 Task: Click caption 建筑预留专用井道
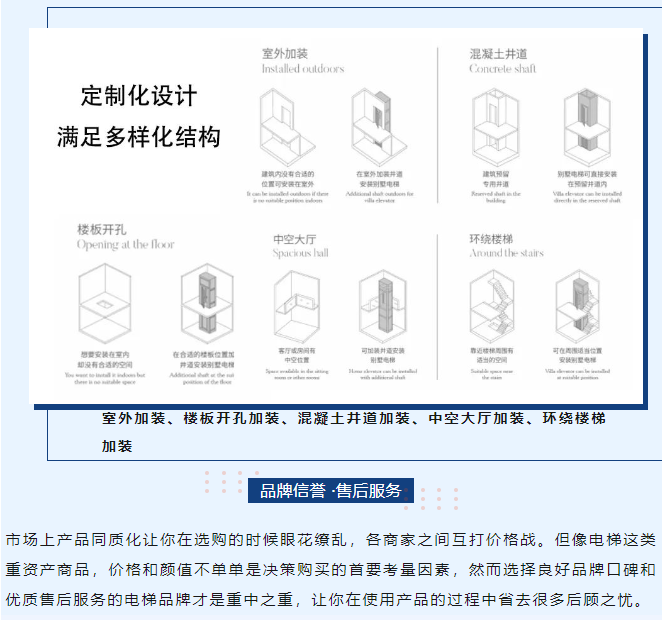click(496, 179)
